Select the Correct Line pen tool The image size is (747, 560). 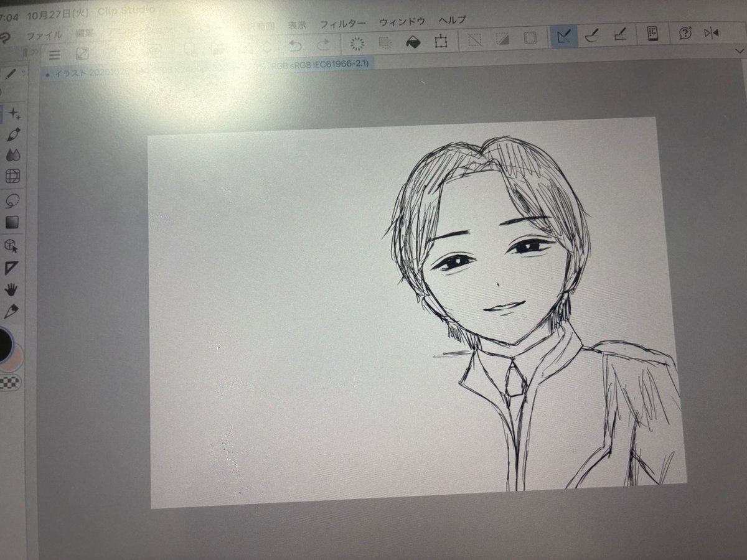tap(11, 310)
